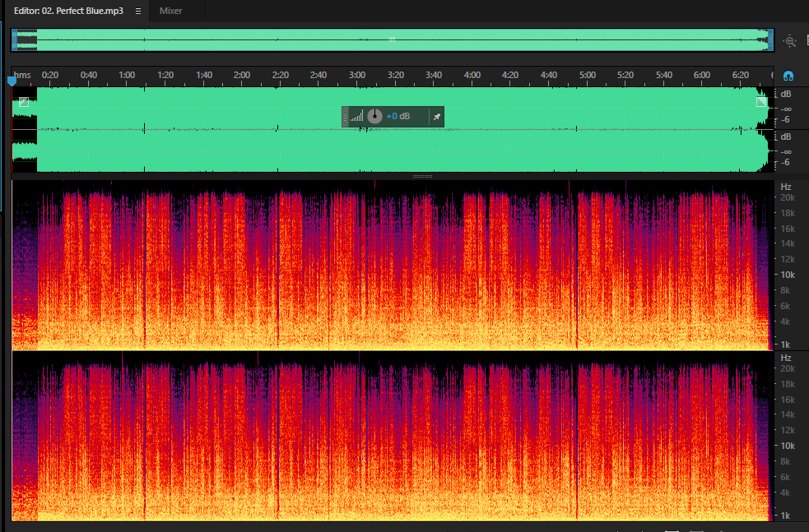Click the 3:00 mark on the time ruler

(357, 76)
